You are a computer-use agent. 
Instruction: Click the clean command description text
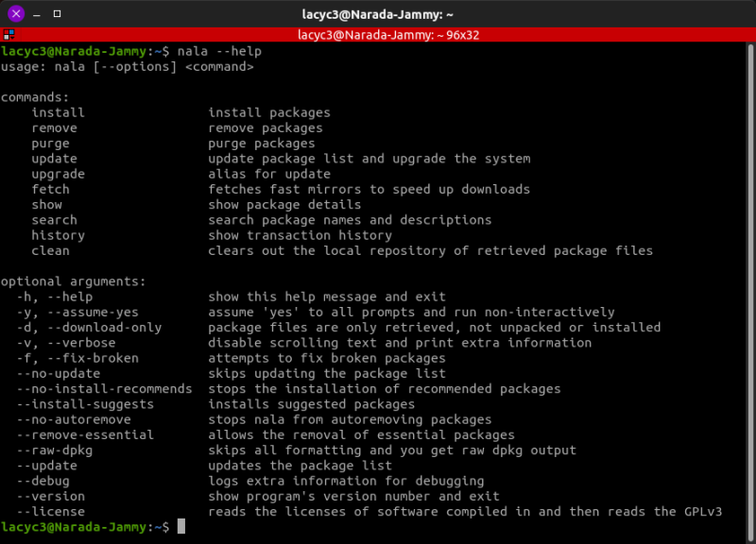(x=431, y=251)
